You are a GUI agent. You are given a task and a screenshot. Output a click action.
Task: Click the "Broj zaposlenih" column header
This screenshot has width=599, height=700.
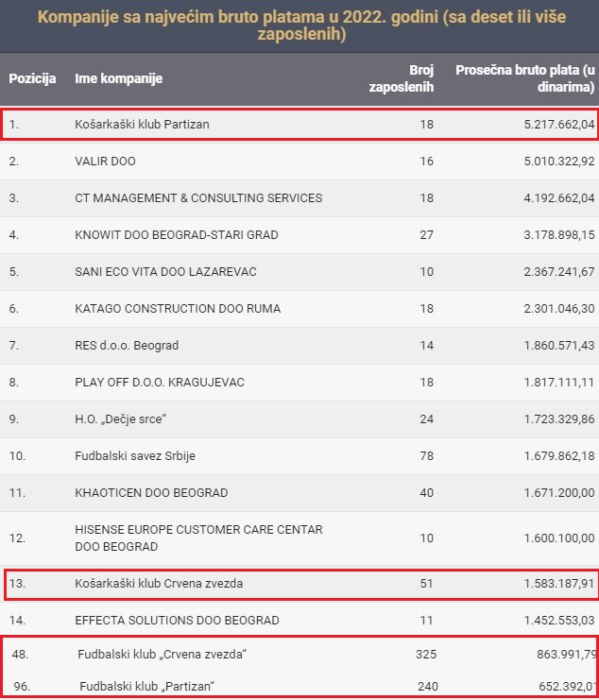point(409,78)
